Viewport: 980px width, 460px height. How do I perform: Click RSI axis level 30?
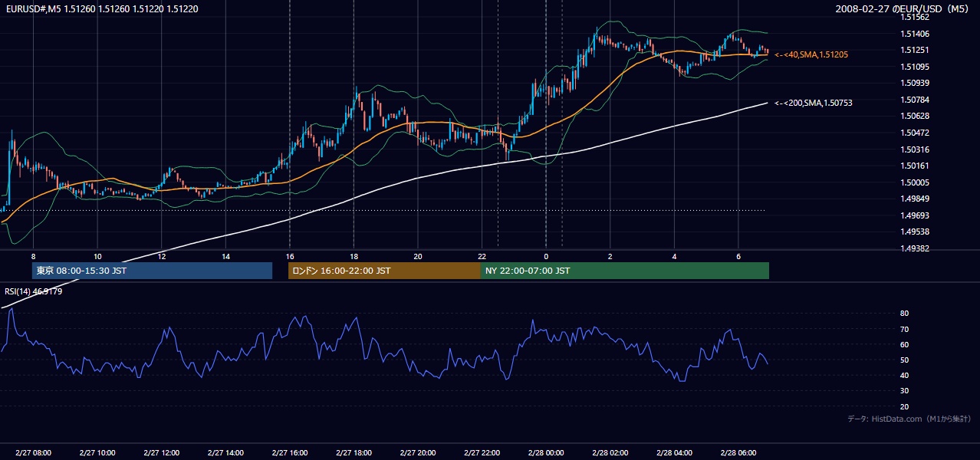pos(904,391)
